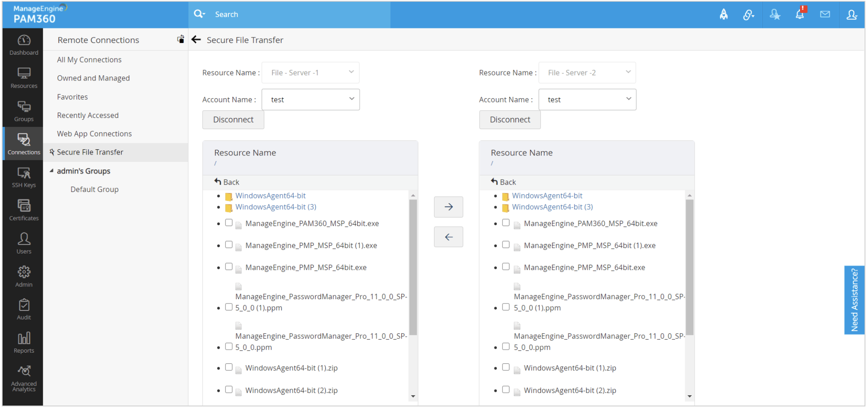Image resolution: width=868 pixels, height=409 pixels.
Task: Collapse the admin's Groups tree node
Action: (x=52, y=171)
